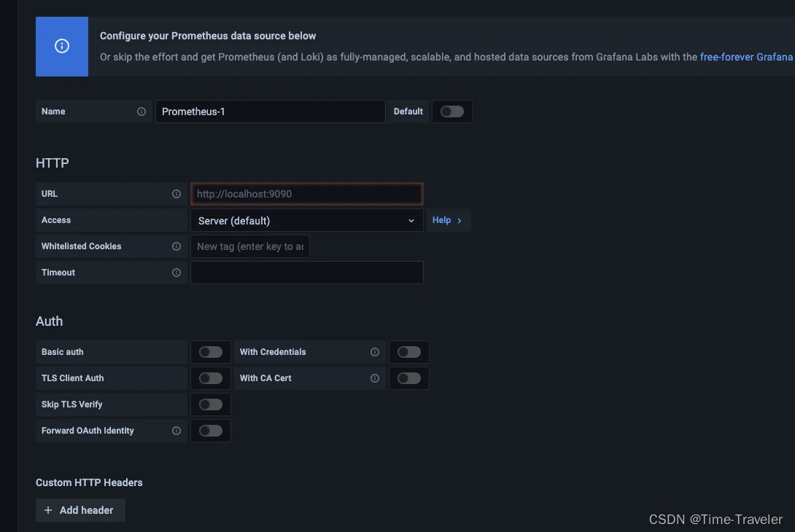Viewport: 795px width, 532px height.
Task: Click the Timeout info icon
Action: (177, 273)
